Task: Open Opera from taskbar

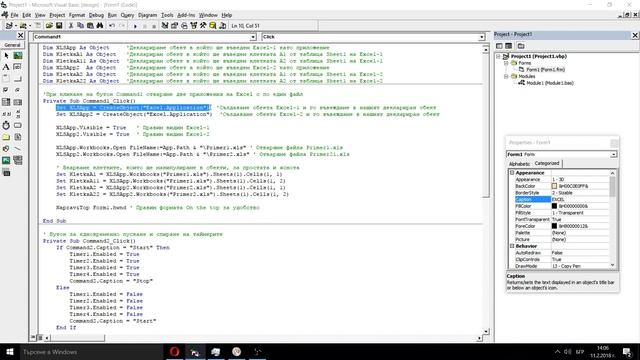Action: coord(174,351)
